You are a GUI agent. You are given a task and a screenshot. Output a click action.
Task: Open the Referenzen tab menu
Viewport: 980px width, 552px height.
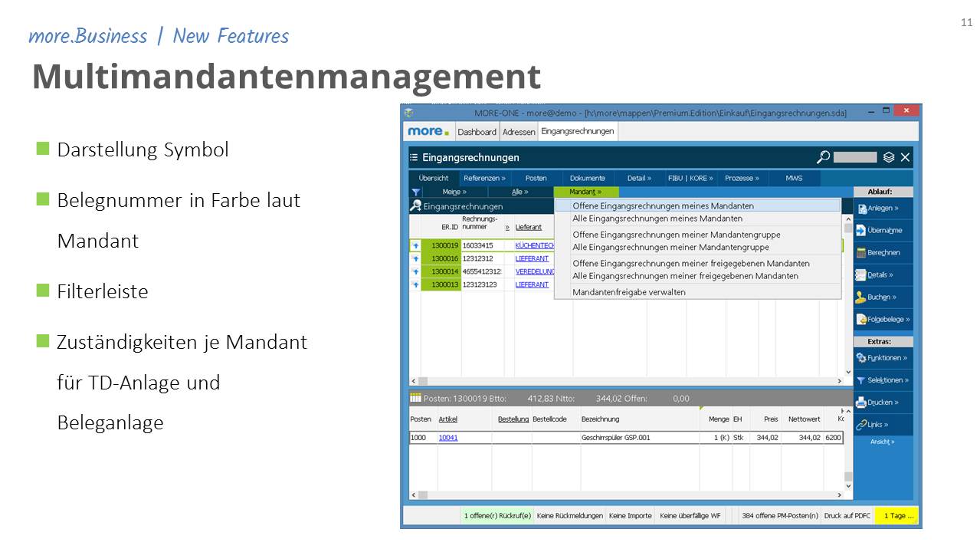pos(484,178)
